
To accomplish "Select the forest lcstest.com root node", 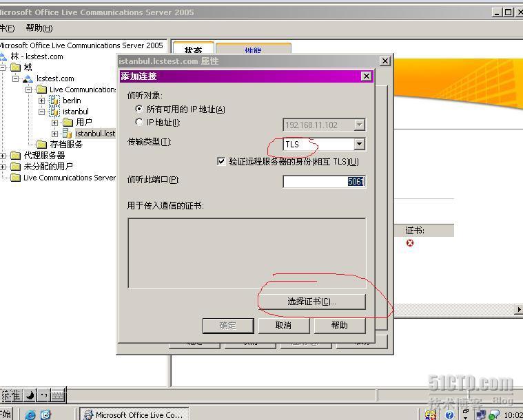I will click(37, 56).
